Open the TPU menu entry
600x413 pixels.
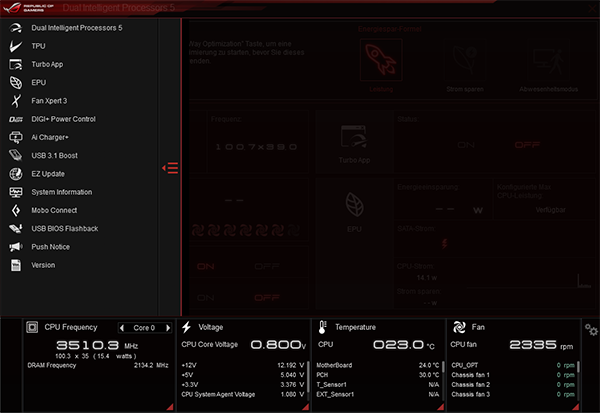[38, 46]
